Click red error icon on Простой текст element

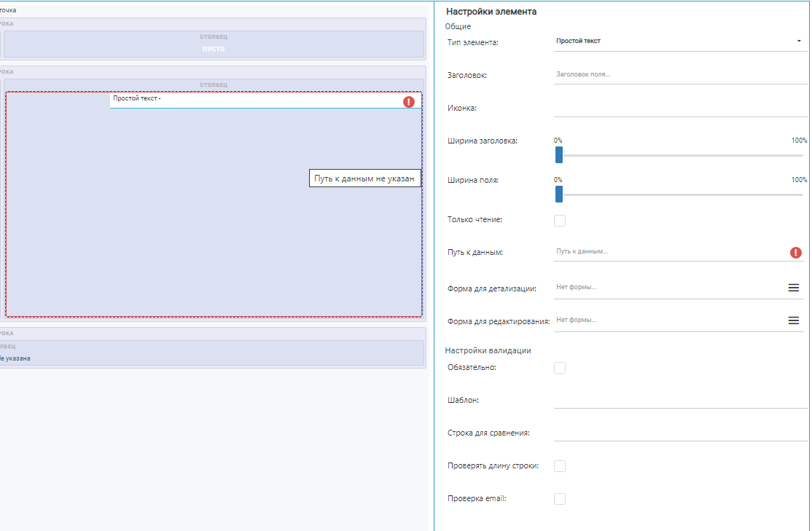pos(409,102)
